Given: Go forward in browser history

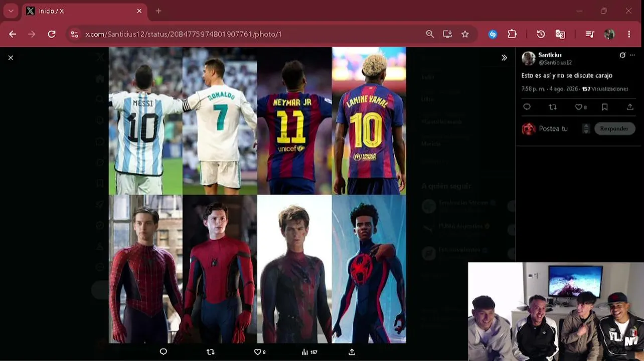Looking at the screenshot, I should tap(32, 34).
